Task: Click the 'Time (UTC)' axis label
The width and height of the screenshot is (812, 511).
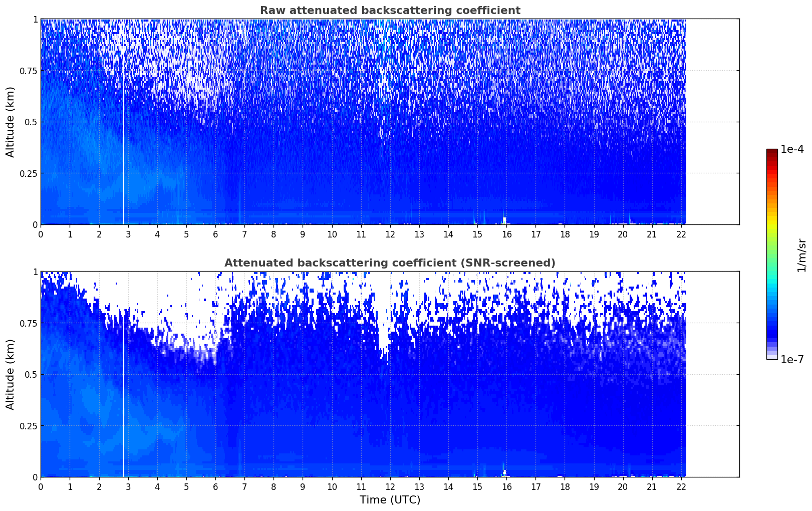Action: pyautogui.click(x=390, y=499)
